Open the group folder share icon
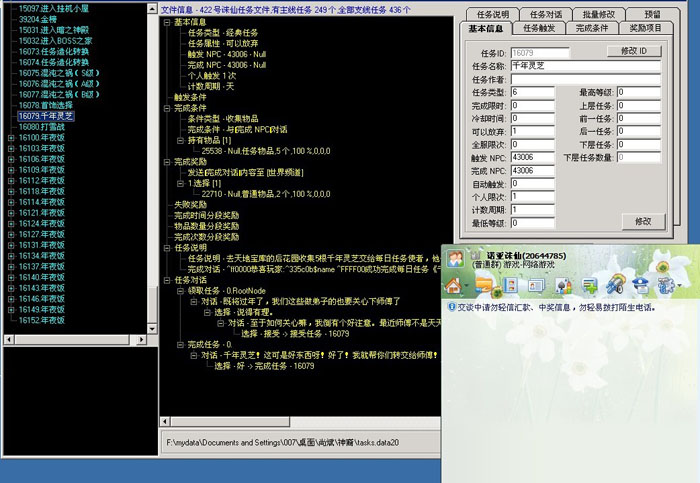Image resolution: width=700 pixels, height=483 pixels. click(x=483, y=286)
